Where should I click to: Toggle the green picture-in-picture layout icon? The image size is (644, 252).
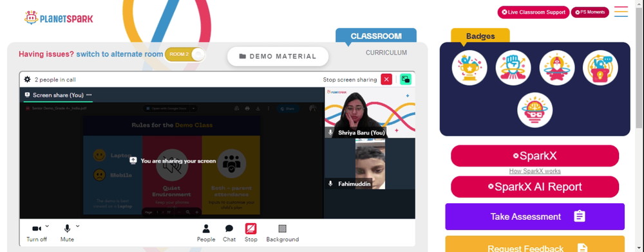[406, 80]
